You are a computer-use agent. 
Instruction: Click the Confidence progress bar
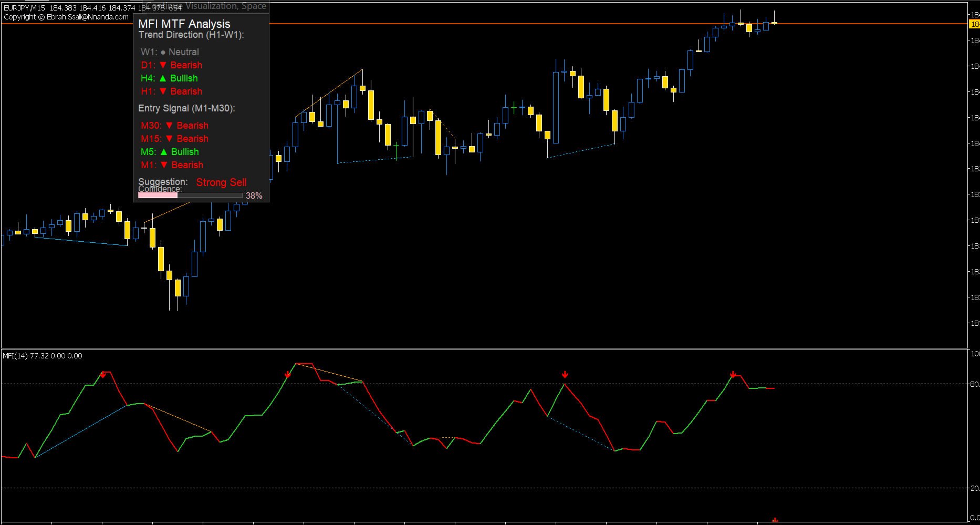click(x=190, y=195)
